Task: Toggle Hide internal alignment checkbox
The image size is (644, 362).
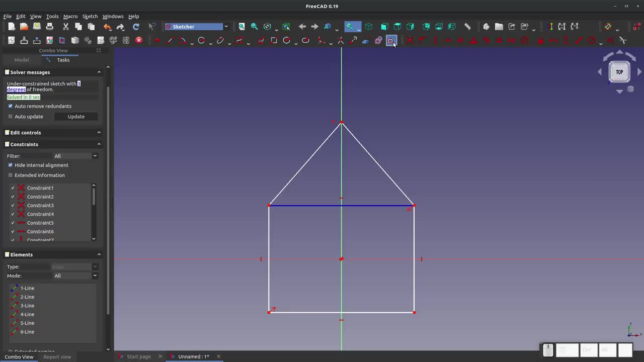Action: click(x=10, y=165)
